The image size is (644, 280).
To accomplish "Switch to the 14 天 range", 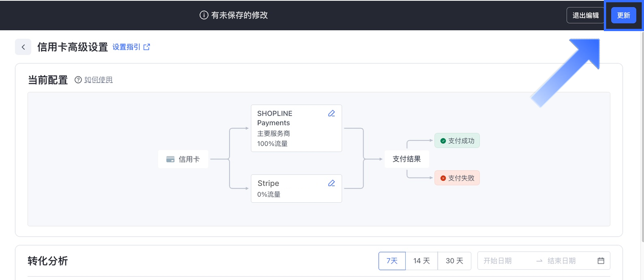I will (x=421, y=261).
